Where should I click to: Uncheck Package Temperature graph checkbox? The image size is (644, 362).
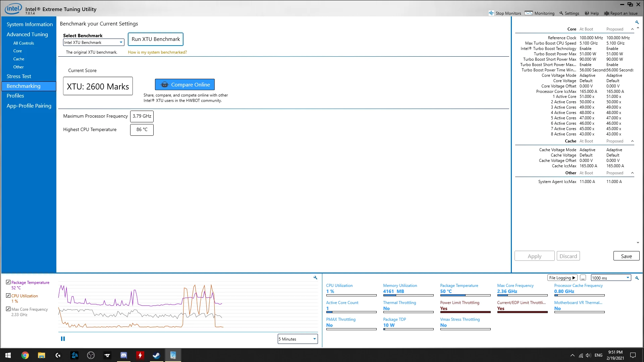click(x=8, y=282)
